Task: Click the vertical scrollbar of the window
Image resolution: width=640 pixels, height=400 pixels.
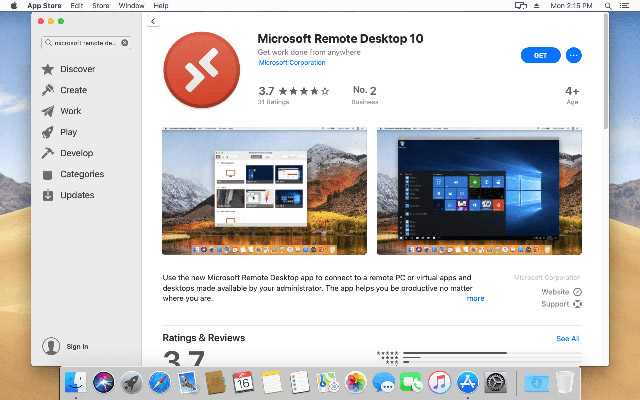Action: (606, 73)
